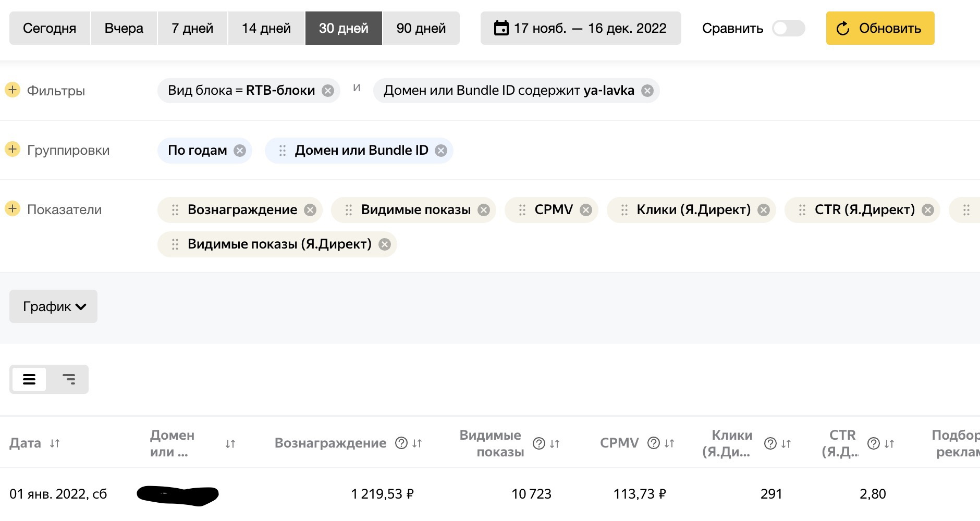Screen dimensions: 980x521
Task: Add a new grouping with plus icon
Action: tap(13, 150)
